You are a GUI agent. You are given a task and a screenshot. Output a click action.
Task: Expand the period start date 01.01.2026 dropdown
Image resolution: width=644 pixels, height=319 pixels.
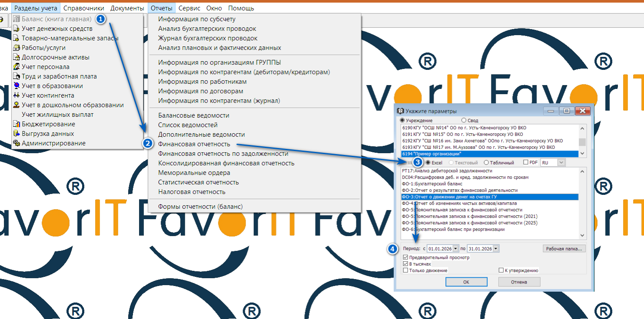[x=455, y=249]
